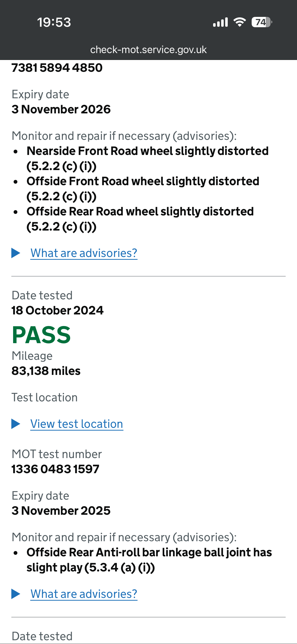Viewport: 297px width, 644px height.
Task: Tap the 19:53 clock in status bar
Action: 54,22
